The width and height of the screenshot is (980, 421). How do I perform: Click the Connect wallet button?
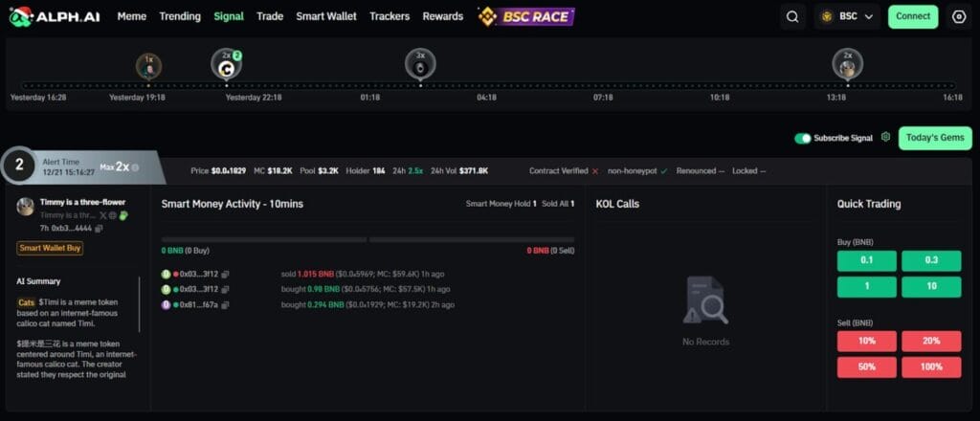click(x=913, y=17)
